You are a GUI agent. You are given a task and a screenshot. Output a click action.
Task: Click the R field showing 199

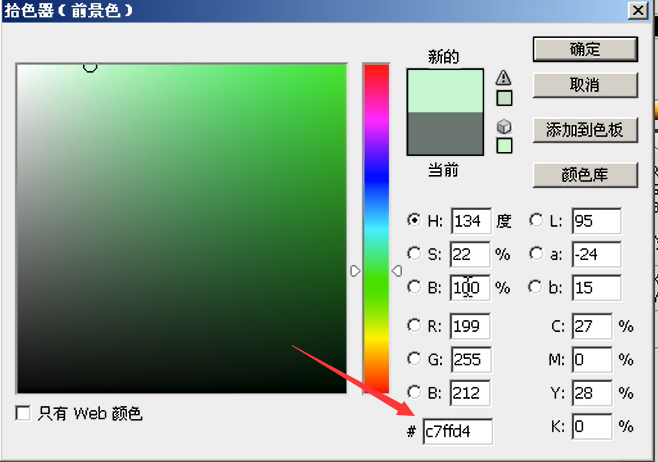470,326
